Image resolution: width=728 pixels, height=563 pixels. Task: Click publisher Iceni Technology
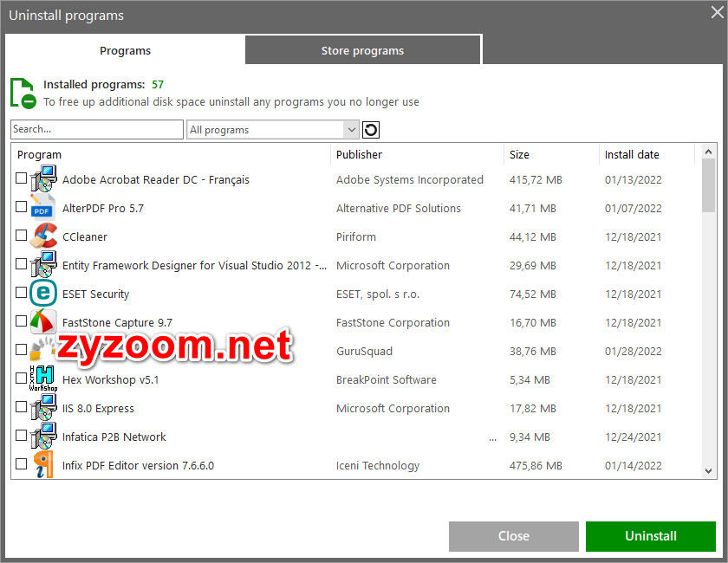(x=378, y=465)
